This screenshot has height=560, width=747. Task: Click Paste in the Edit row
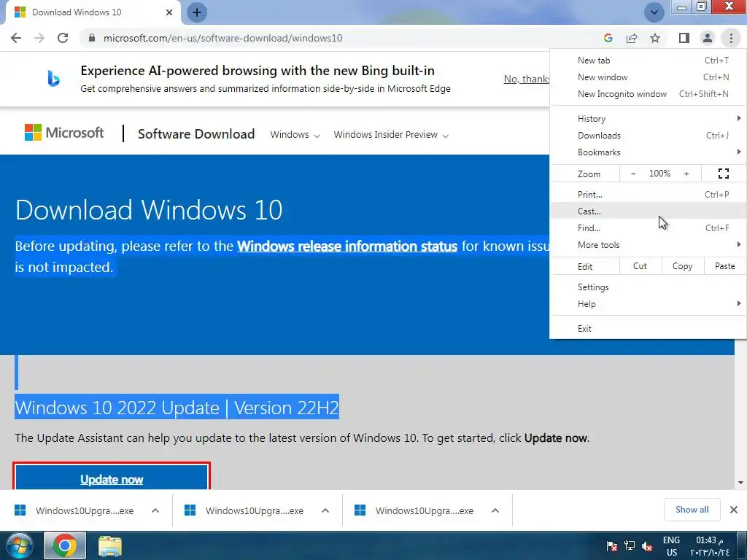[724, 266]
